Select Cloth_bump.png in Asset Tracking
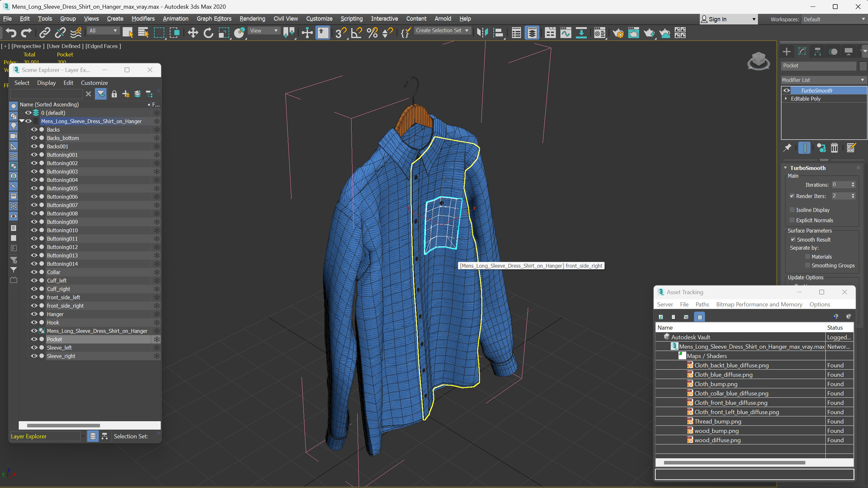This screenshot has height=488, width=868. pos(716,384)
